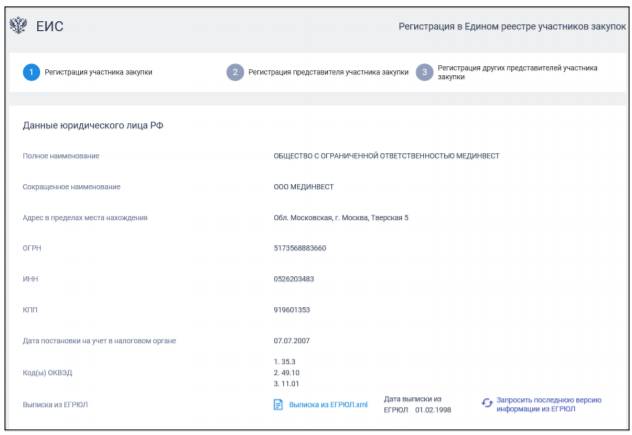Go to Регистрация представителя участника закупки step
Screen dimensions: 632x435
[328, 72]
